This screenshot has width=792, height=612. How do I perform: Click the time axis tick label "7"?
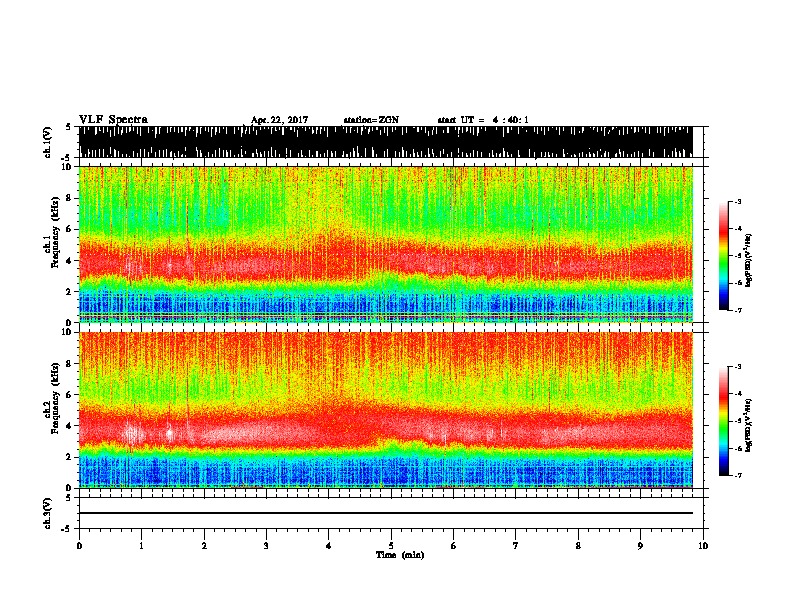tap(516, 546)
